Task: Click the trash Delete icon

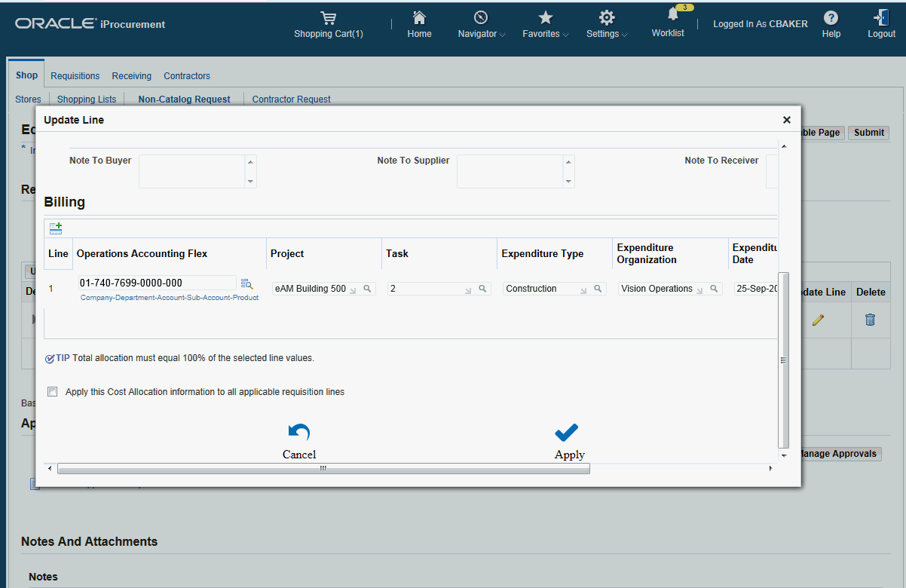Action: [x=870, y=320]
